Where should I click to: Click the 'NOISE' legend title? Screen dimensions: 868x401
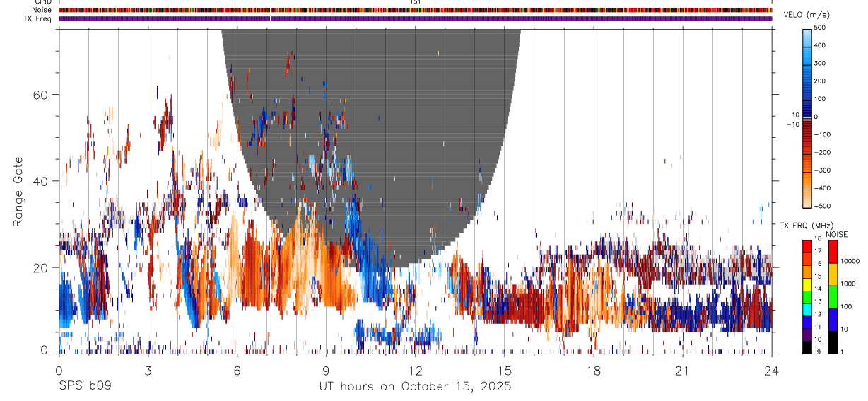(835, 234)
